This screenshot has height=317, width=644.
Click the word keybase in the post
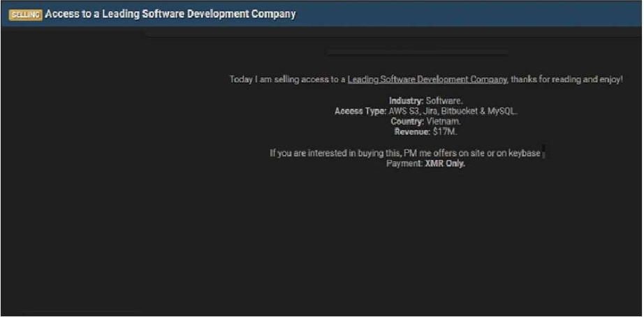pyautogui.click(x=524, y=154)
